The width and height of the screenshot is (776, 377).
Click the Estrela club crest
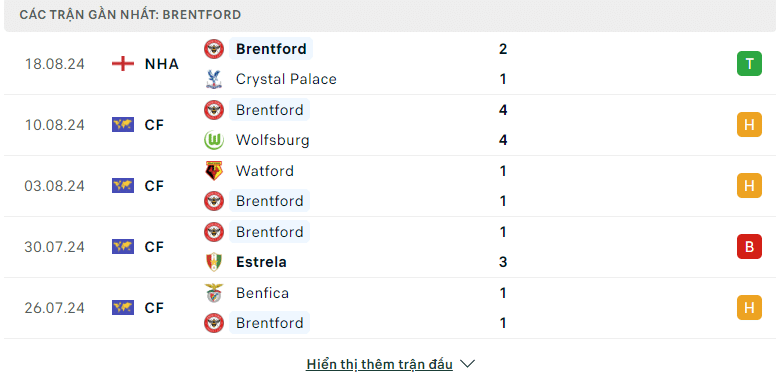[x=214, y=262]
